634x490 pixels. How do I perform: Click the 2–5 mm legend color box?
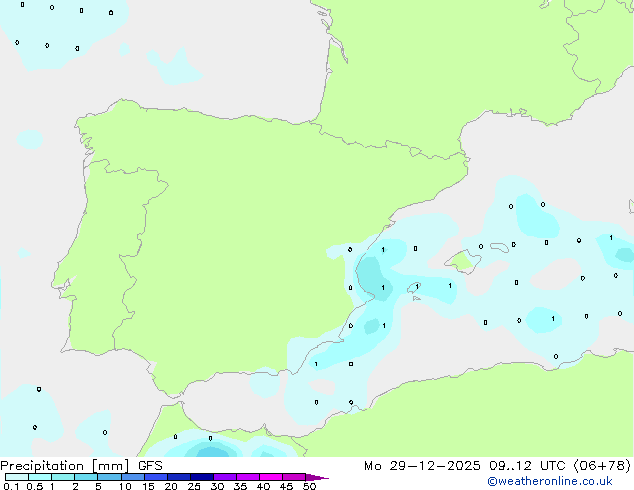tap(86, 477)
